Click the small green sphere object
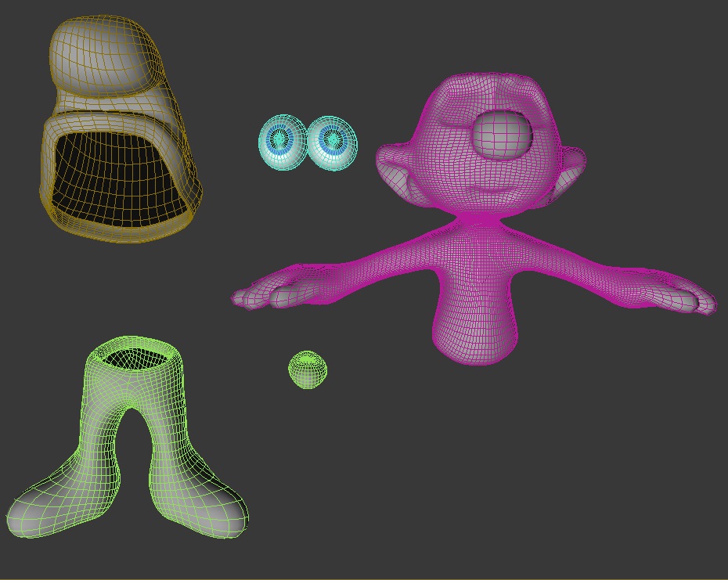Screen dimensions: 728x580 pyautogui.click(x=308, y=369)
